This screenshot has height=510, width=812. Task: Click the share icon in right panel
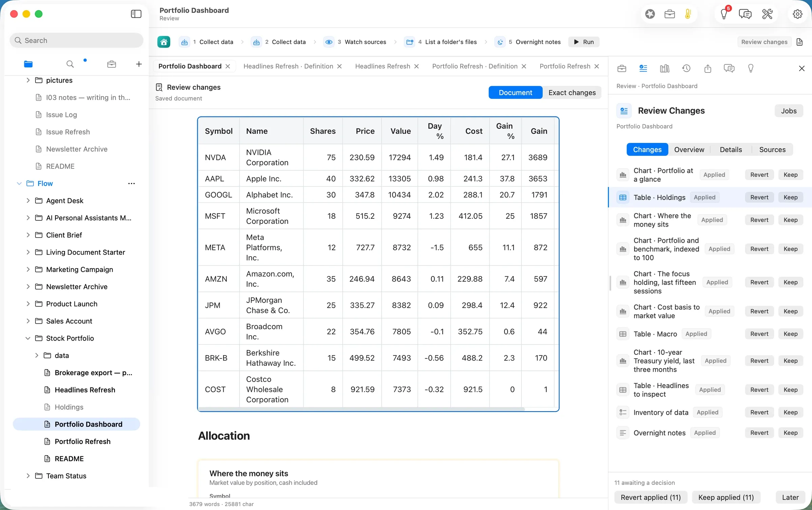708,68
